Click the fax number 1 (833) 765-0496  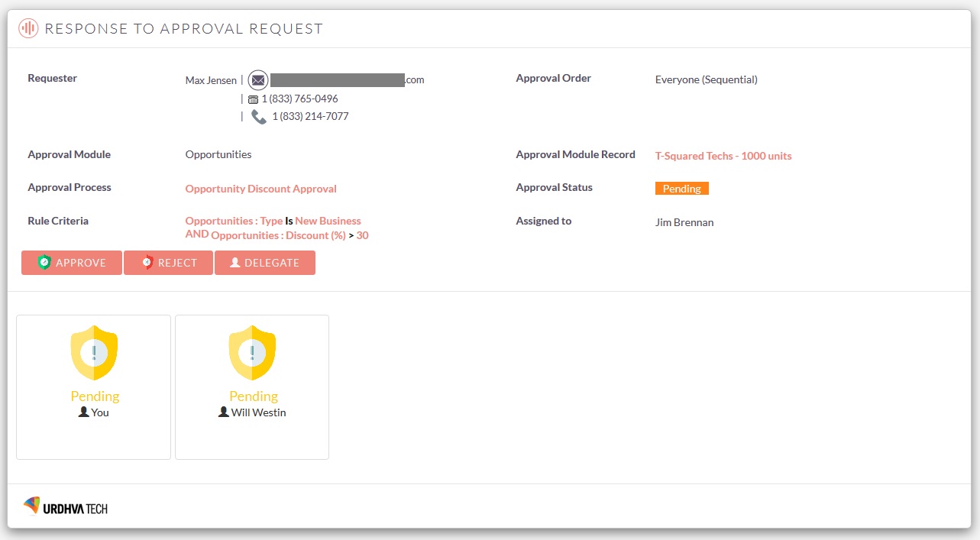(299, 99)
